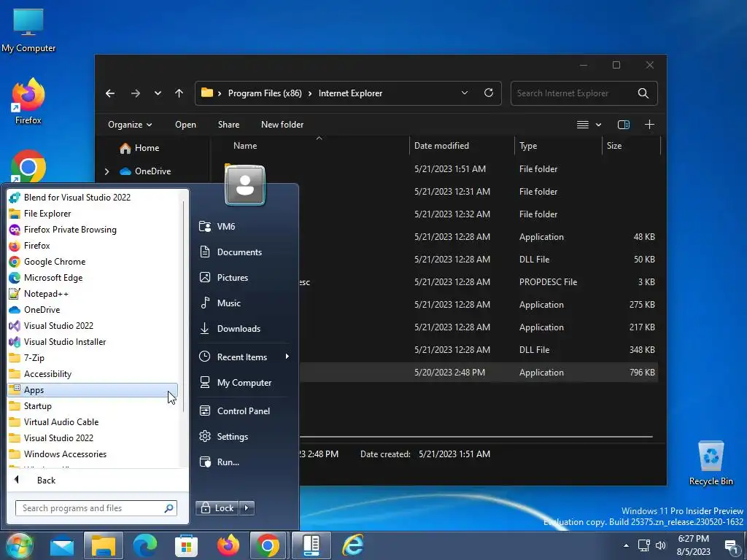
Task: Open the arrow next to Lock
Action: coord(247,508)
